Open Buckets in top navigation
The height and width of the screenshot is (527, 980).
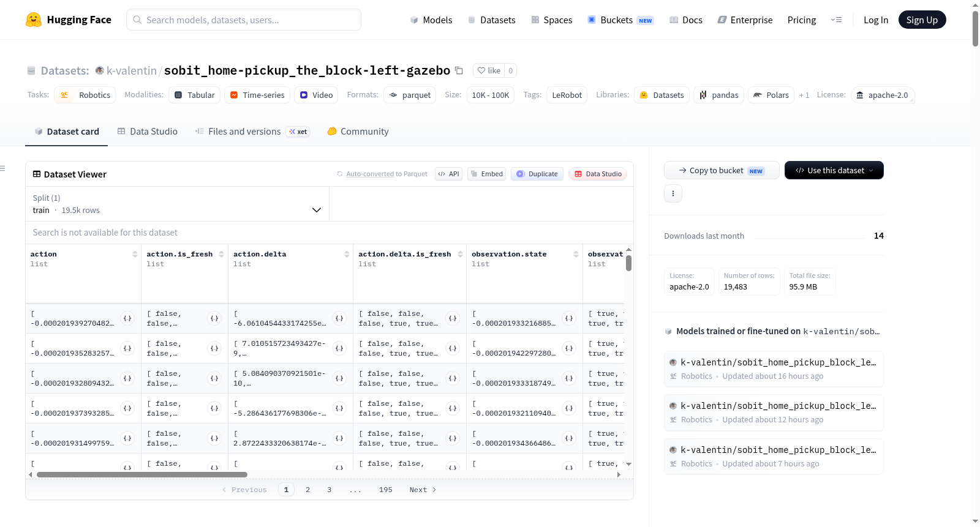point(620,20)
